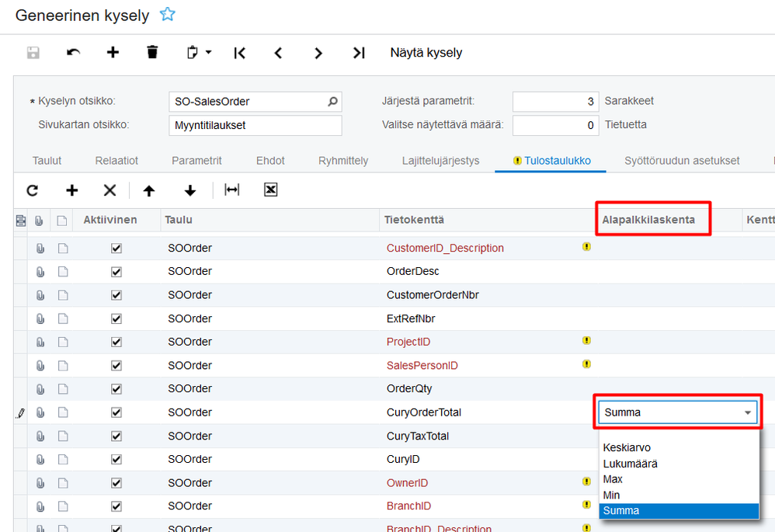775x532 pixels.
Task: Fit columns to width icon
Action: point(232,190)
